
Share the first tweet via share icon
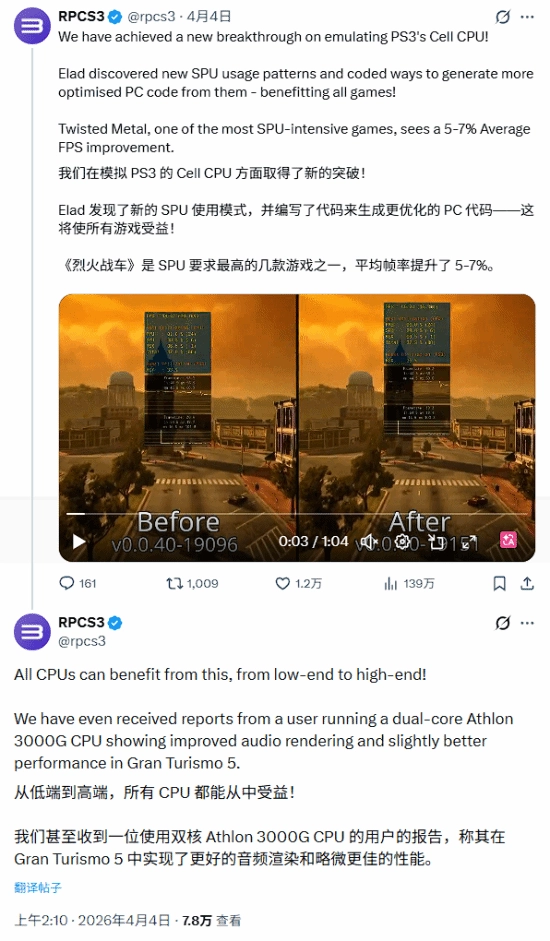coord(527,583)
